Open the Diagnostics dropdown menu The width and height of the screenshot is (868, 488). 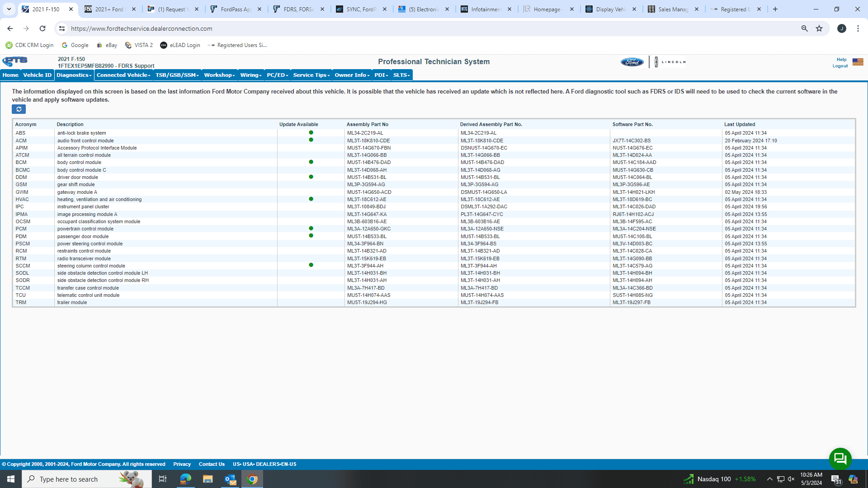[x=74, y=75]
